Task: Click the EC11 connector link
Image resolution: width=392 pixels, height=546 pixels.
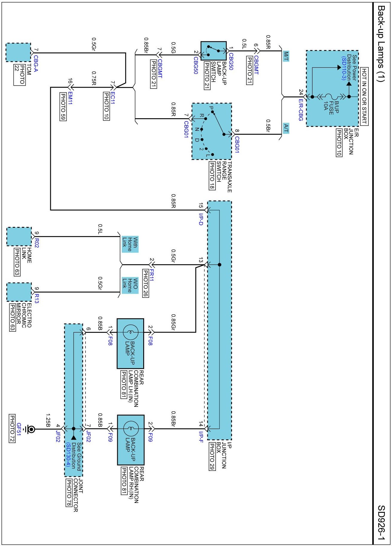Action: [x=112, y=98]
